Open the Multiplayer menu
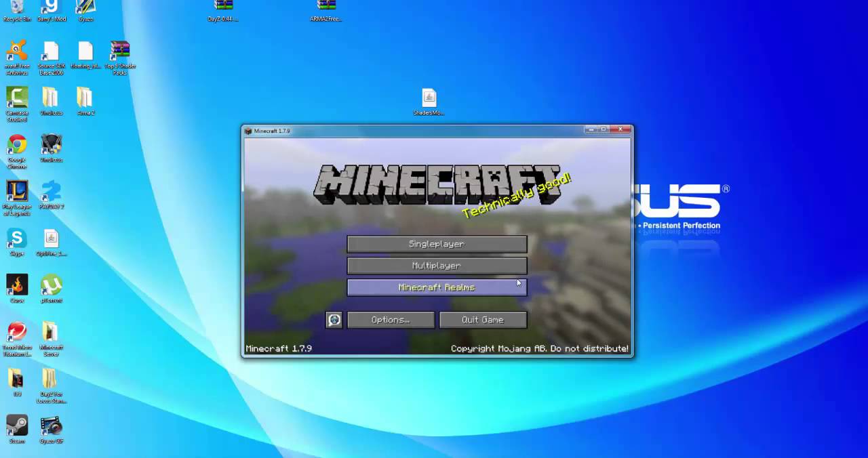The image size is (868, 458). (437, 266)
